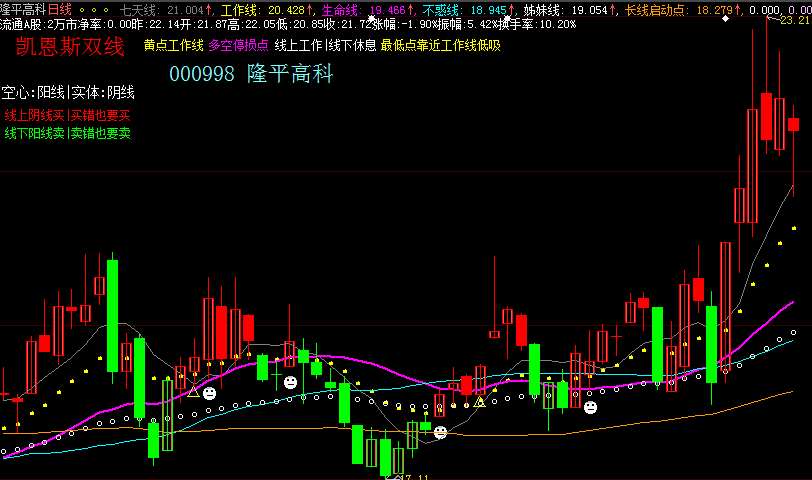This screenshot has width=812, height=480.
Task: Click the 隆平高科 stock name in header
Action: pyautogui.click(x=24, y=9)
